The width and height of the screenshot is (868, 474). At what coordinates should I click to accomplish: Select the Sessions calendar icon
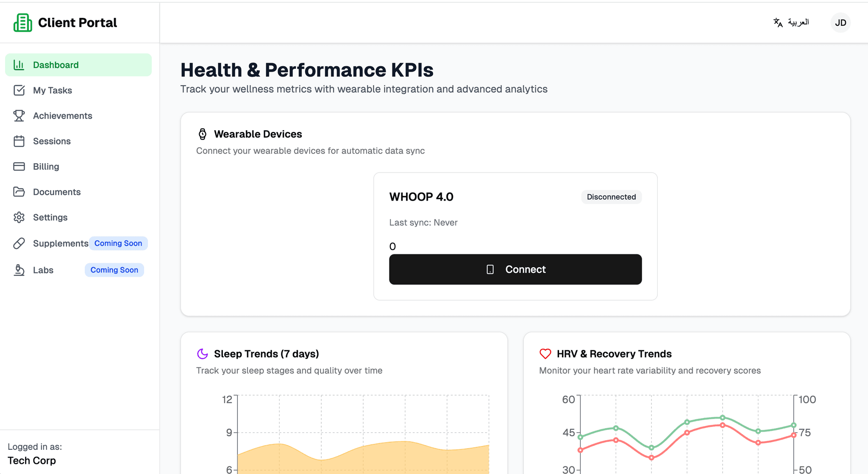(19, 141)
